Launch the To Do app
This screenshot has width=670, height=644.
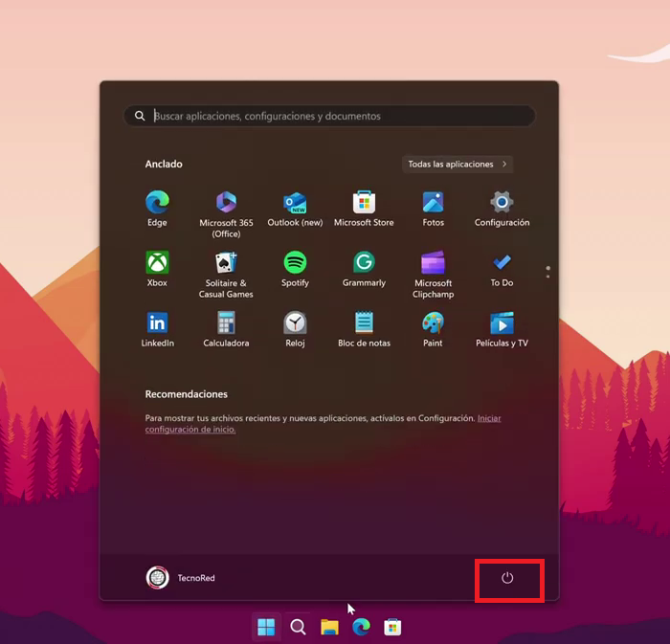502,269
